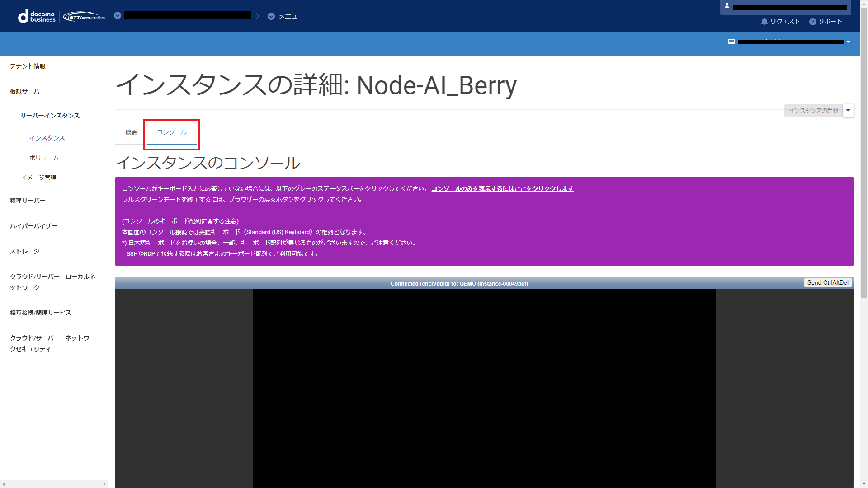
Task: Click the link to show console only
Action: coord(502,189)
